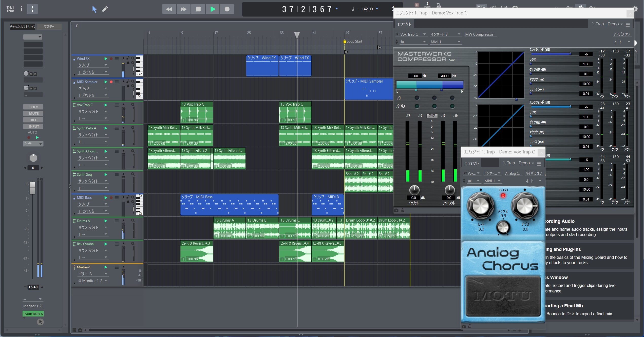Open Monitor 1-2 output dropdown on Master-1
This screenshot has height=337, width=644.
pyautogui.click(x=93, y=281)
